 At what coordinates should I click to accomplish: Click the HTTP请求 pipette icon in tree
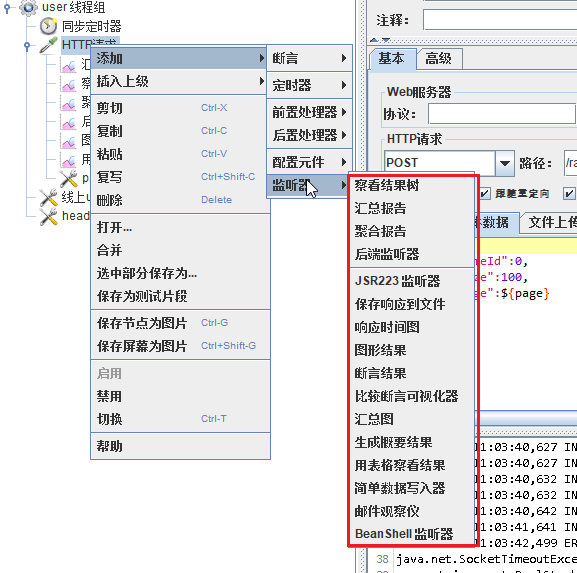[49, 45]
